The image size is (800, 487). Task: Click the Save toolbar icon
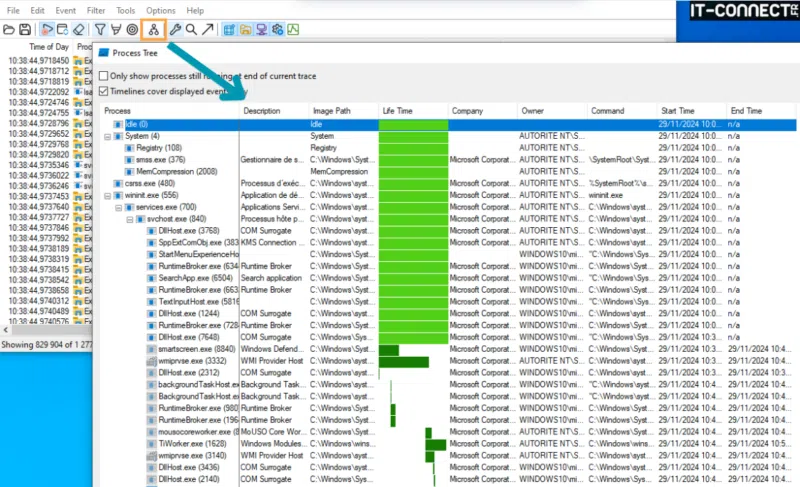(x=24, y=30)
